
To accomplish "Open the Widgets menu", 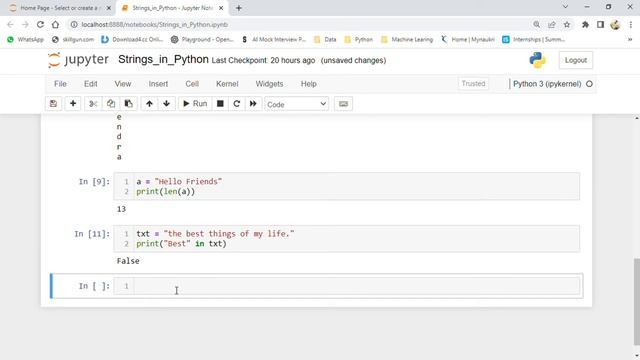I will tap(269, 84).
